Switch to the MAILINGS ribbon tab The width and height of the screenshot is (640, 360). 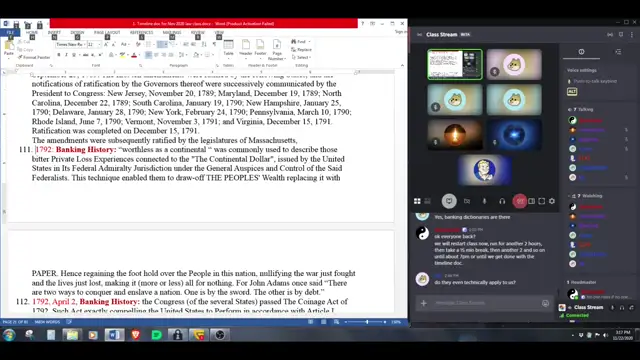(x=172, y=32)
